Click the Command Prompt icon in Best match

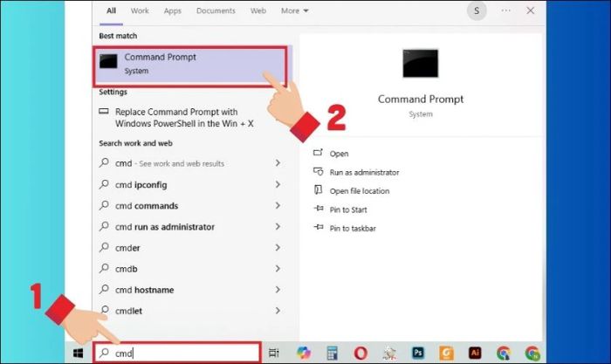pyautogui.click(x=108, y=62)
